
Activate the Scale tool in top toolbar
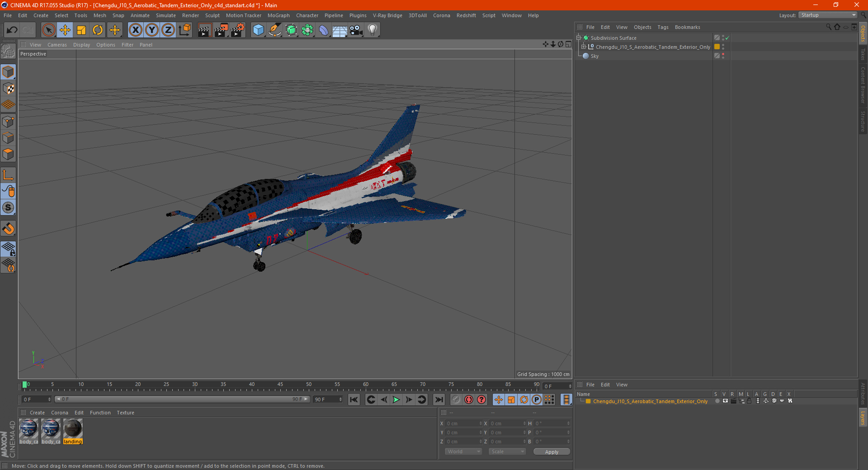[x=81, y=30]
